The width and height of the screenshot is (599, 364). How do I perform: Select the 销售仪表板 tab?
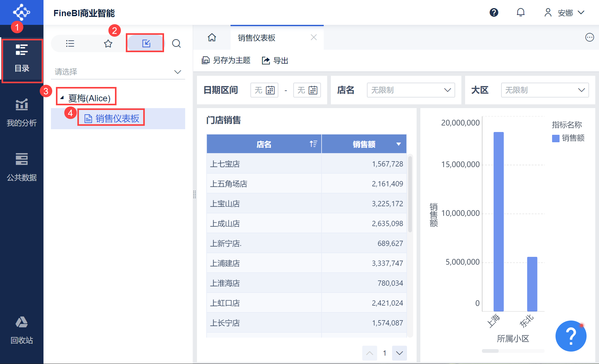(x=257, y=38)
